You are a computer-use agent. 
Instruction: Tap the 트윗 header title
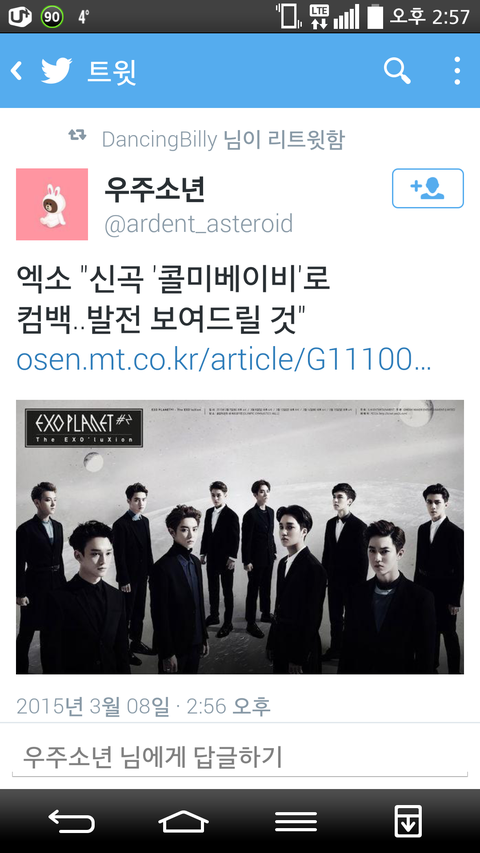tap(112, 72)
